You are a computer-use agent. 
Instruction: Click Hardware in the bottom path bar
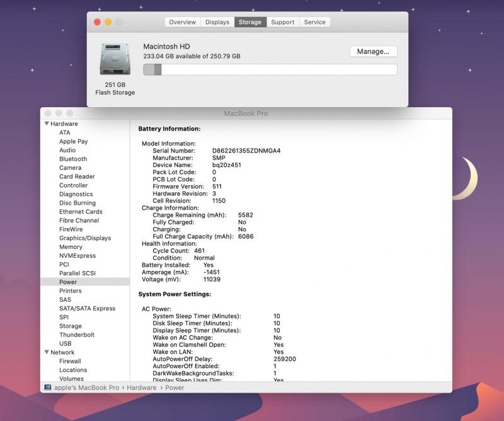(141, 388)
